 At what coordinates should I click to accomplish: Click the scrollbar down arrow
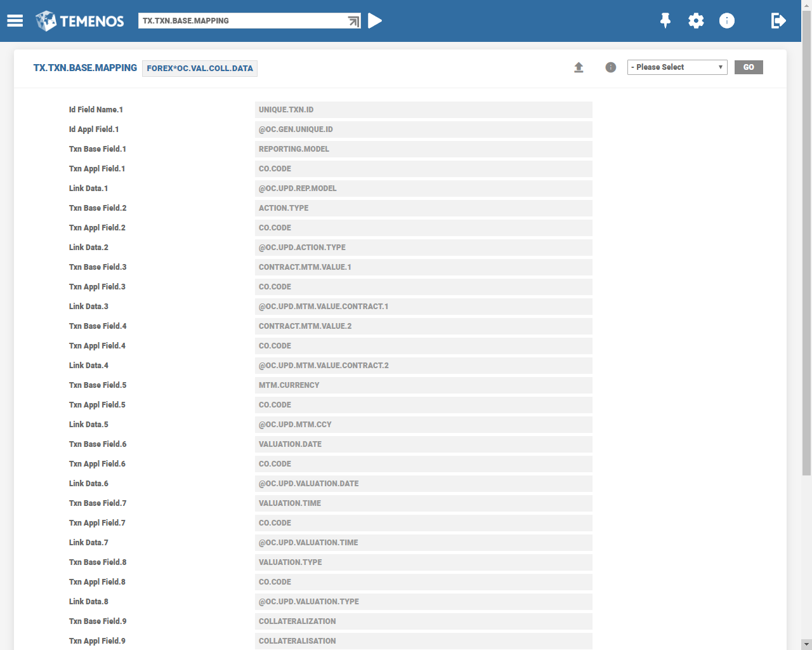click(x=806, y=644)
